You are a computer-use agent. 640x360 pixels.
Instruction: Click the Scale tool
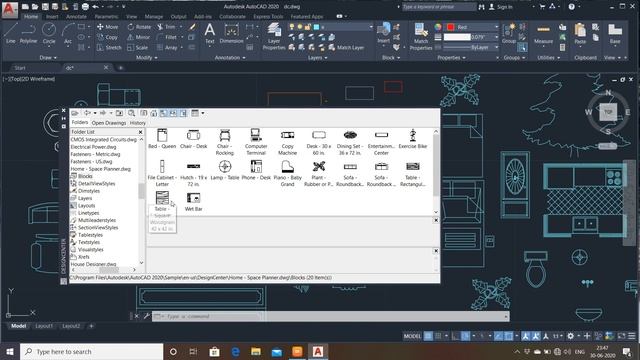pos(138,47)
